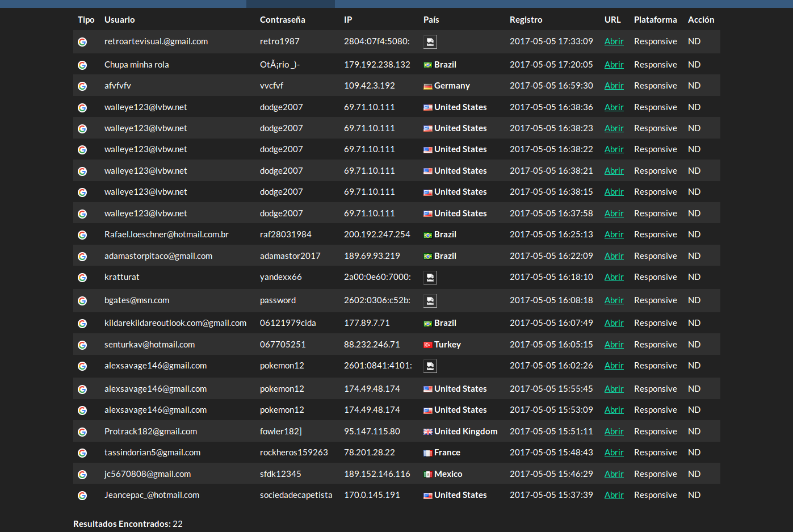Open the Abrir link for the 17:33:09 entry
The image size is (793, 532).
click(x=614, y=41)
